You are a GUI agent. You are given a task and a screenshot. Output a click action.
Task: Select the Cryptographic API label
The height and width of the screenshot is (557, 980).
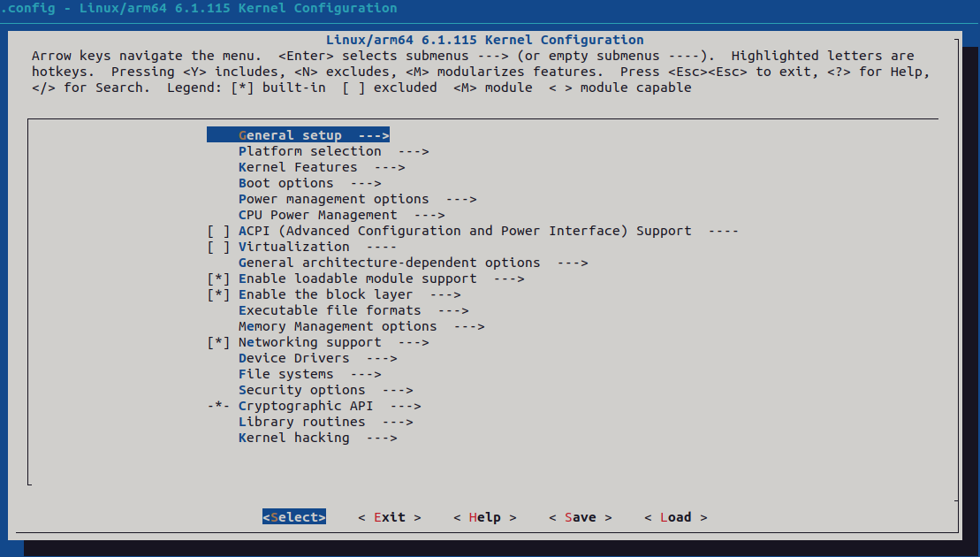point(306,407)
